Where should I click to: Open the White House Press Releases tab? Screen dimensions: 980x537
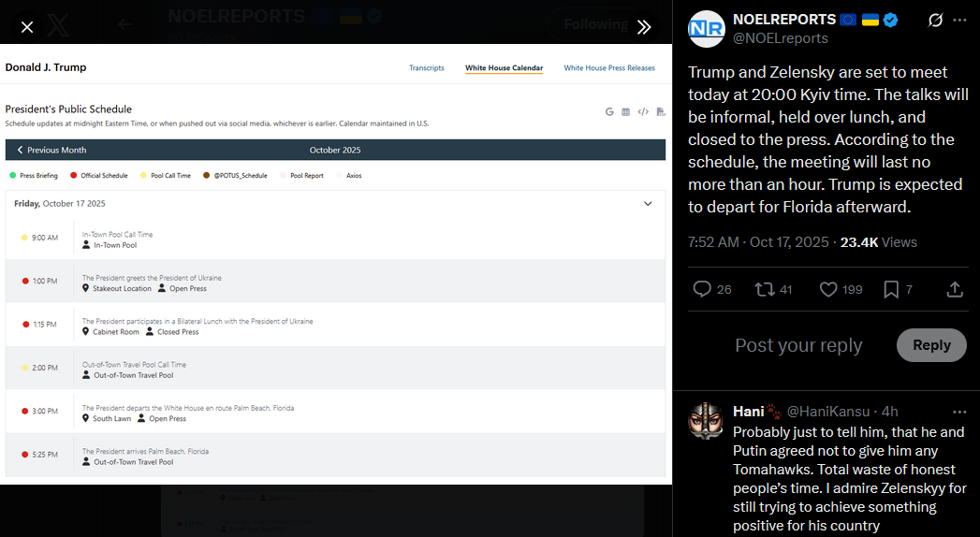tap(609, 67)
